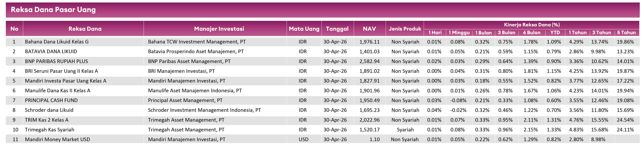Viewport: 644px width, 151px height.
Task: Select the Manajer Investasi column header
Action: tap(219, 29)
